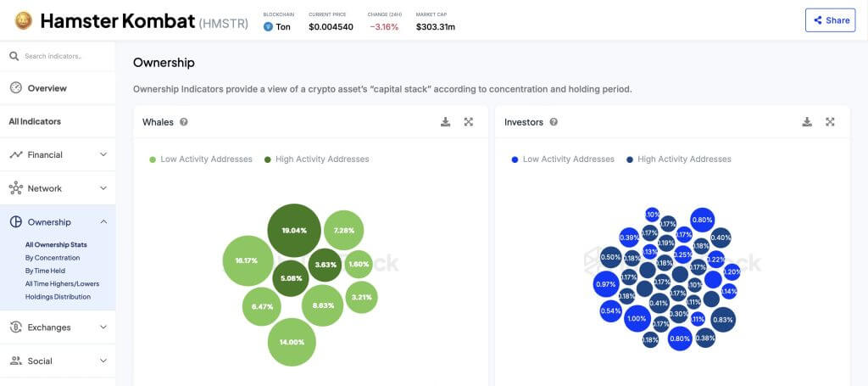
Task: Open By Time Held submenu item
Action: 45,271
